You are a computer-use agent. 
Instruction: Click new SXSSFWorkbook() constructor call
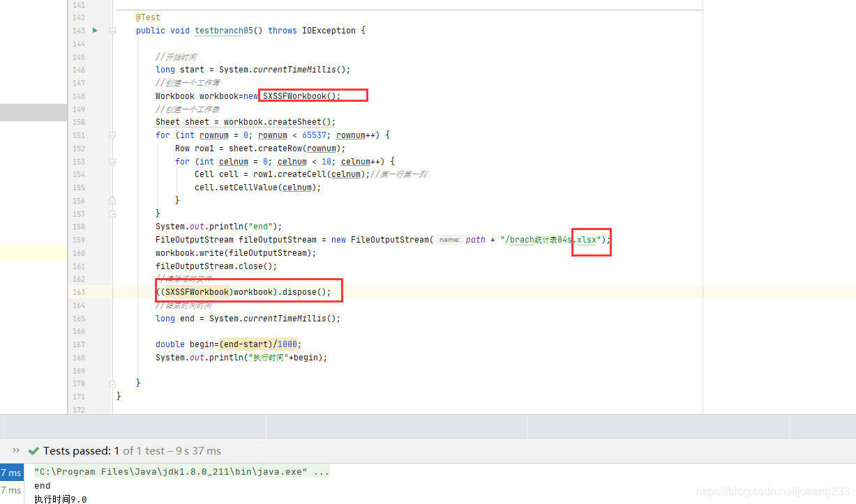click(x=292, y=96)
